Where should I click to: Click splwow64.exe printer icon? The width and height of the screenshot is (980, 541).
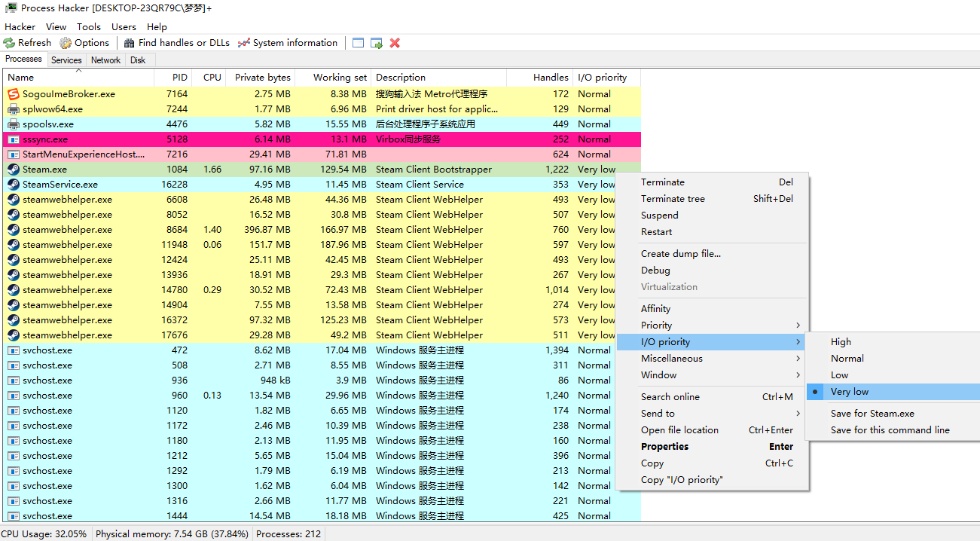coord(14,109)
